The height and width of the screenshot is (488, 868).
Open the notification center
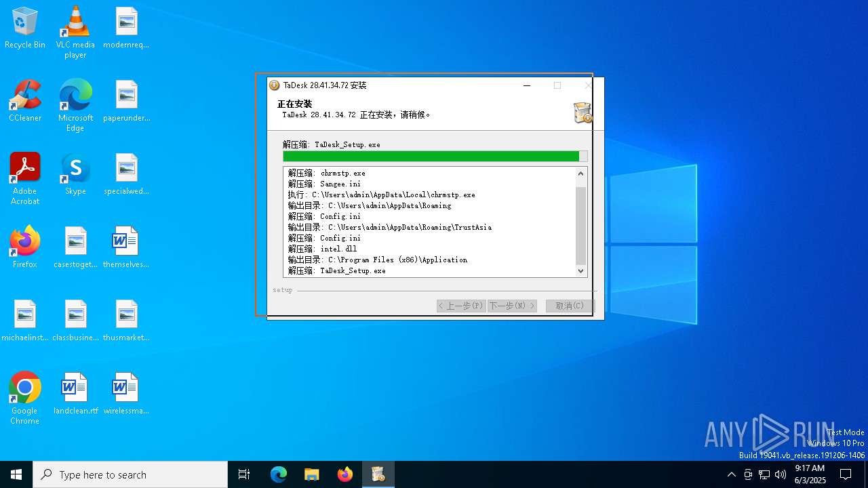[846, 474]
